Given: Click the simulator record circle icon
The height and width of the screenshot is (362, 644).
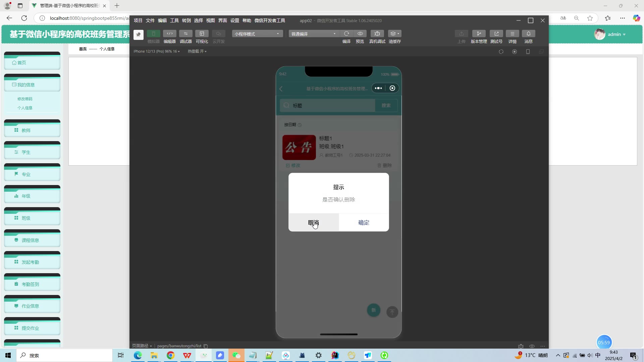Looking at the screenshot, I should (514, 52).
